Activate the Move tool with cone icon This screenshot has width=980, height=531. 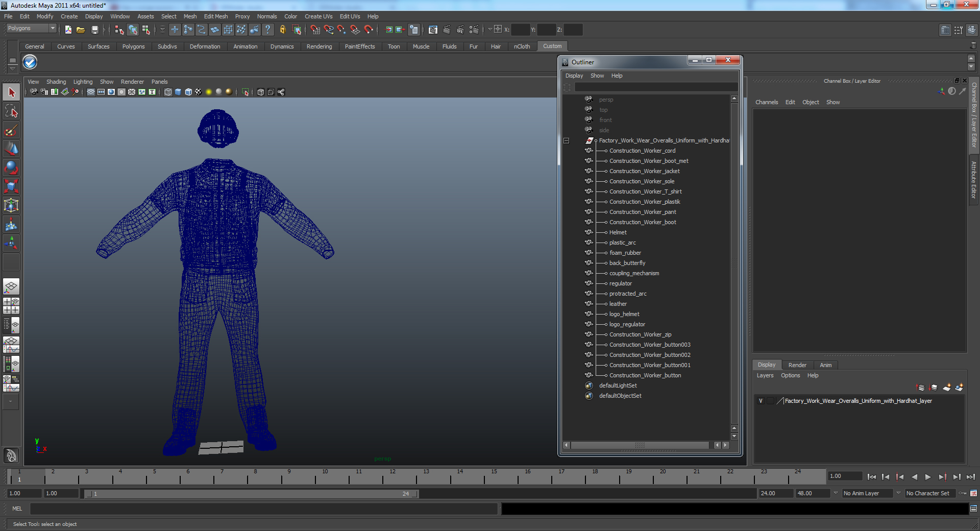coord(11,149)
